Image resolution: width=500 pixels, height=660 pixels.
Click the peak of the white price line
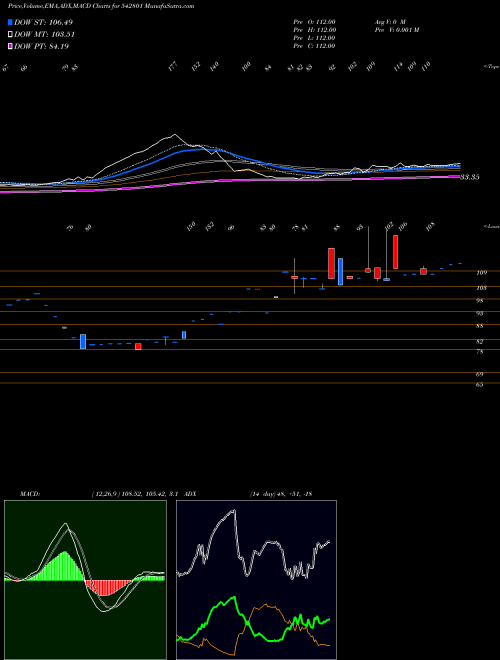point(175,135)
